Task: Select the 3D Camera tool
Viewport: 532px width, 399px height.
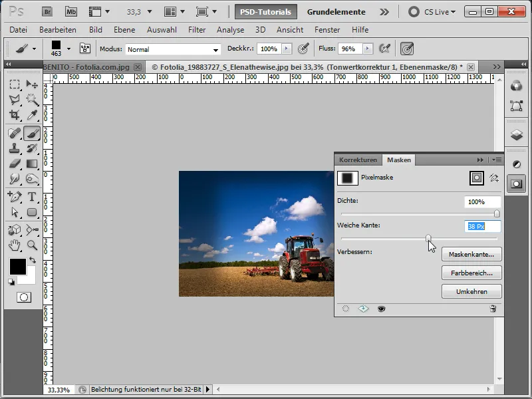Action: click(32, 230)
